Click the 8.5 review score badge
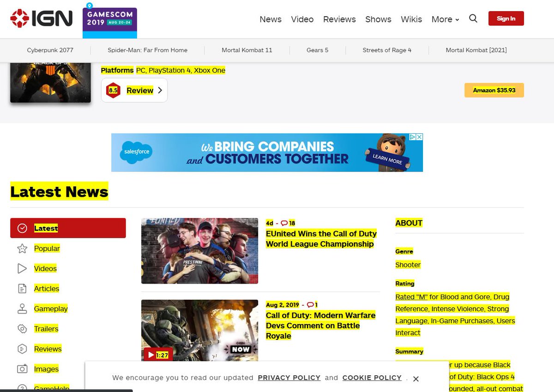 pyautogui.click(x=113, y=90)
